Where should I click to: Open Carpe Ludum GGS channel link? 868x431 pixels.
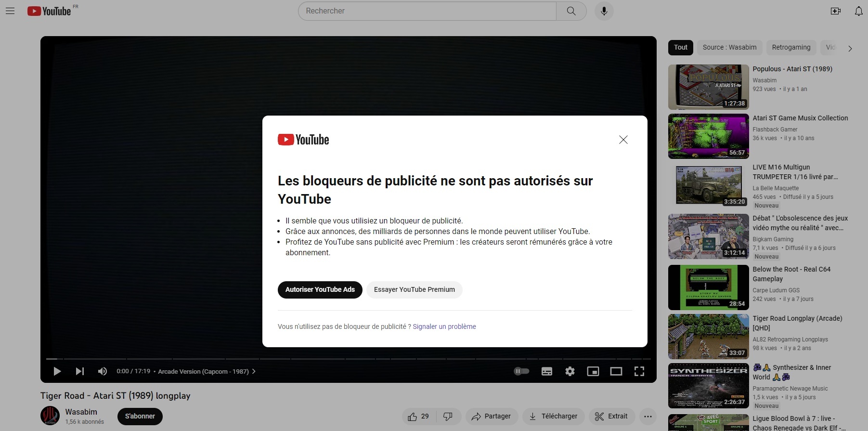coord(776,290)
